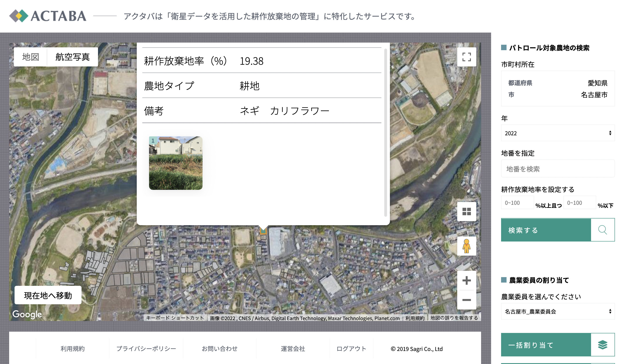
Task: Open the 名古屋市_農業委員会 committee dropdown
Action: [557, 311]
